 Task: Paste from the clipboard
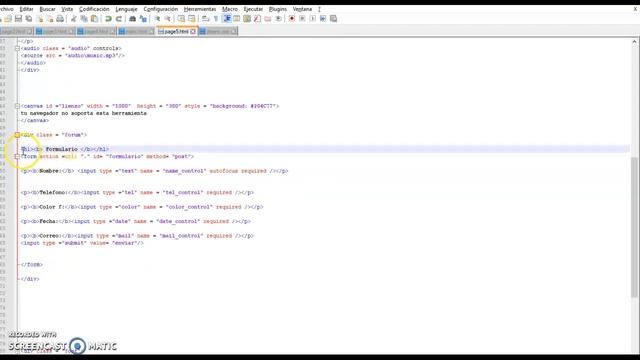pos(94,19)
